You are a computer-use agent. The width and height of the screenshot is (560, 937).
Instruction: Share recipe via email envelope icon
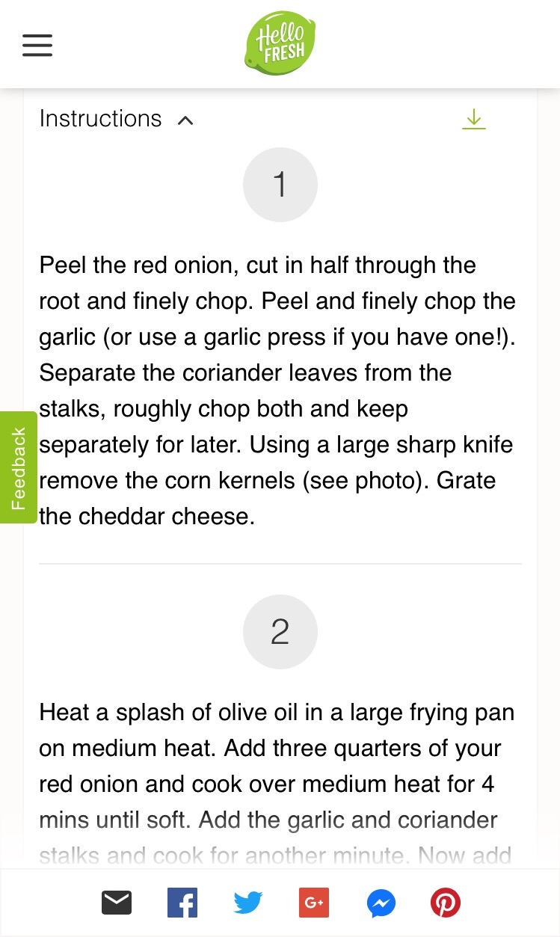tap(117, 903)
